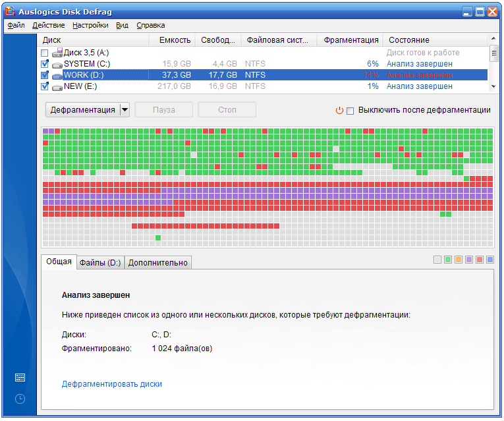504x421 pixels.
Task: Uncheck the SYSTEM (C:) checkbox
Action: pyautogui.click(x=45, y=64)
